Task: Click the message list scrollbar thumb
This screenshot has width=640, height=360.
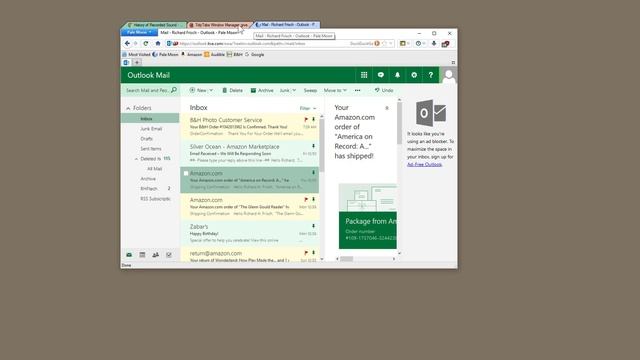Action: pyautogui.click(x=322, y=145)
